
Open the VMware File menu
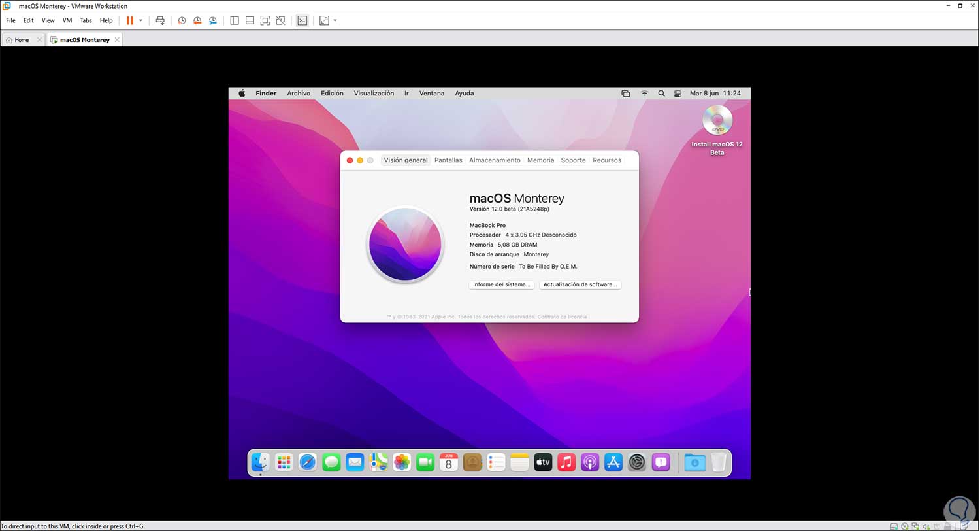pyautogui.click(x=10, y=20)
